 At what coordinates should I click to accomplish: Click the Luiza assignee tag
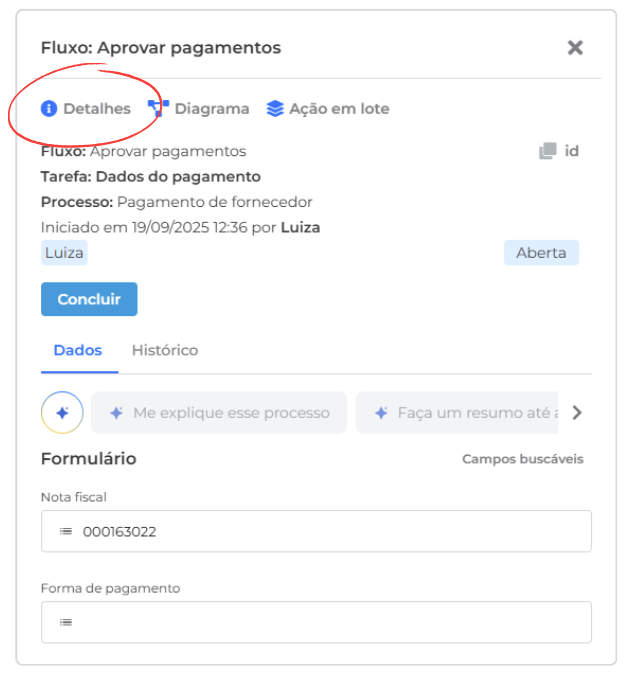tap(64, 253)
